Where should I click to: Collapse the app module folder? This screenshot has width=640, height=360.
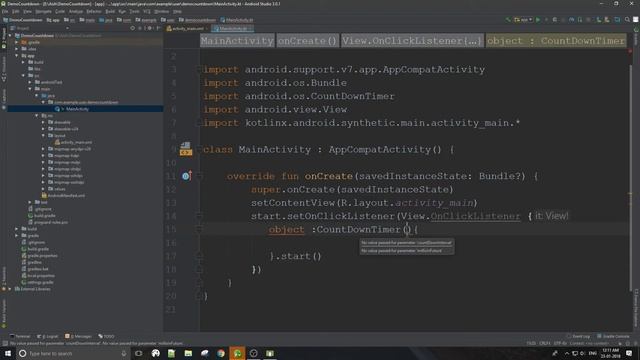(x=17, y=56)
